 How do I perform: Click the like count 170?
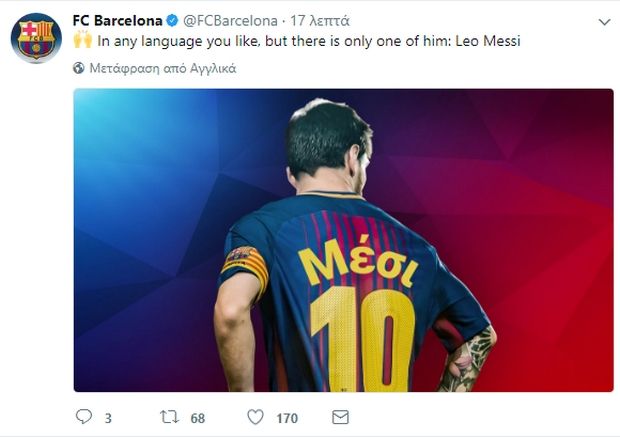coord(287,417)
